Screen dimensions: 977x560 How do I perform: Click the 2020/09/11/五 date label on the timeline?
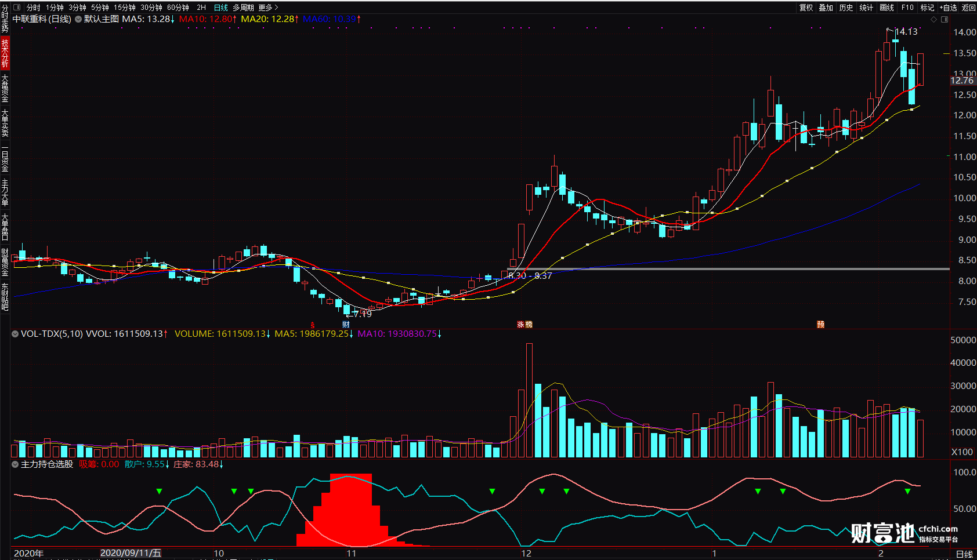131,553
